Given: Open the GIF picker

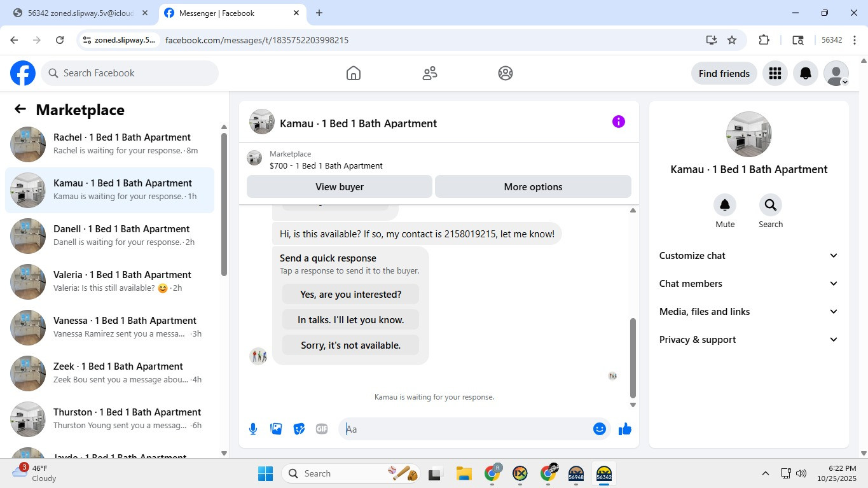Looking at the screenshot, I should [322, 429].
